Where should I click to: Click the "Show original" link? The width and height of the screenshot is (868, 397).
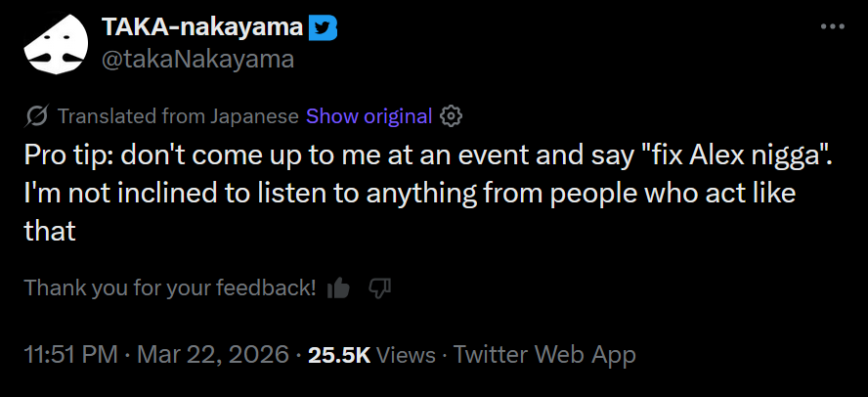369,116
